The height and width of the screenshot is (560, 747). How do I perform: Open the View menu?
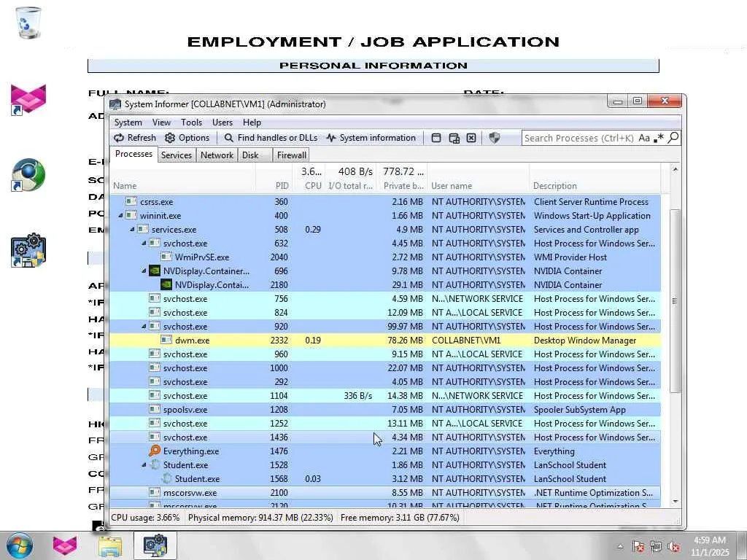pyautogui.click(x=161, y=122)
